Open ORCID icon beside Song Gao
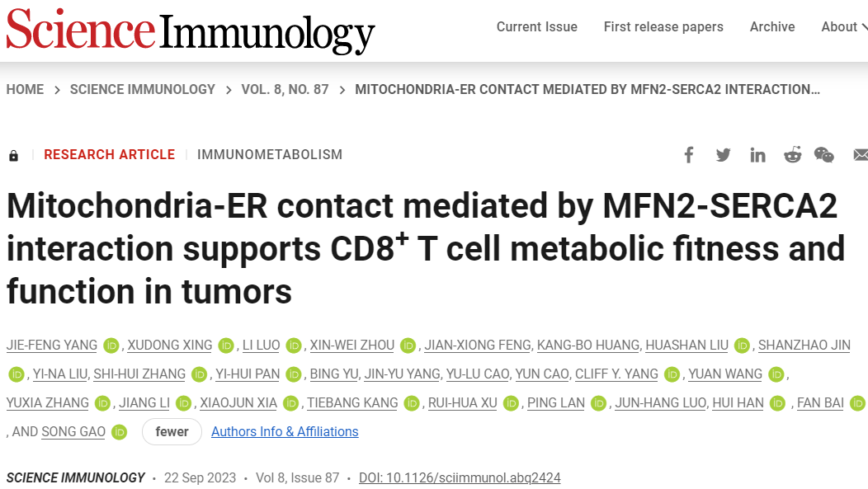Screen dimensions: 868x489 point(119,432)
